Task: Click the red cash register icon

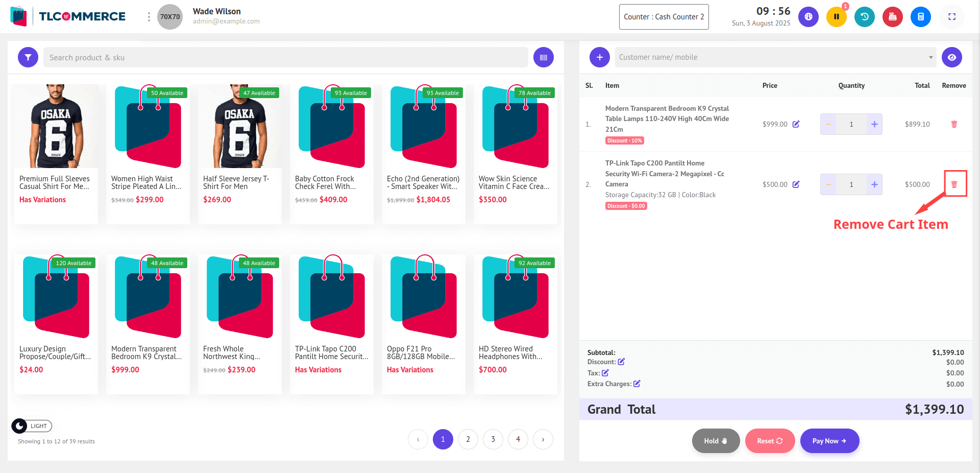Action: coord(892,17)
